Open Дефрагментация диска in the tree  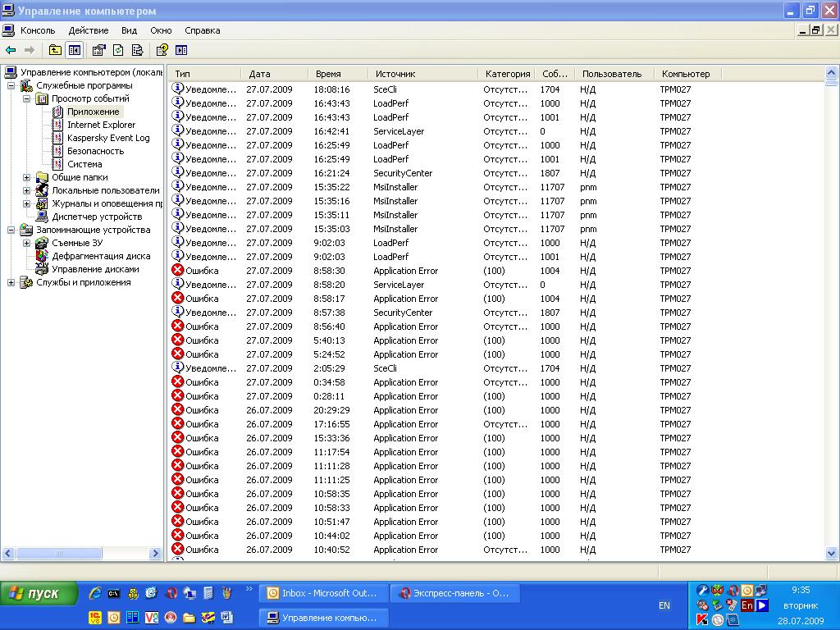tap(101, 256)
